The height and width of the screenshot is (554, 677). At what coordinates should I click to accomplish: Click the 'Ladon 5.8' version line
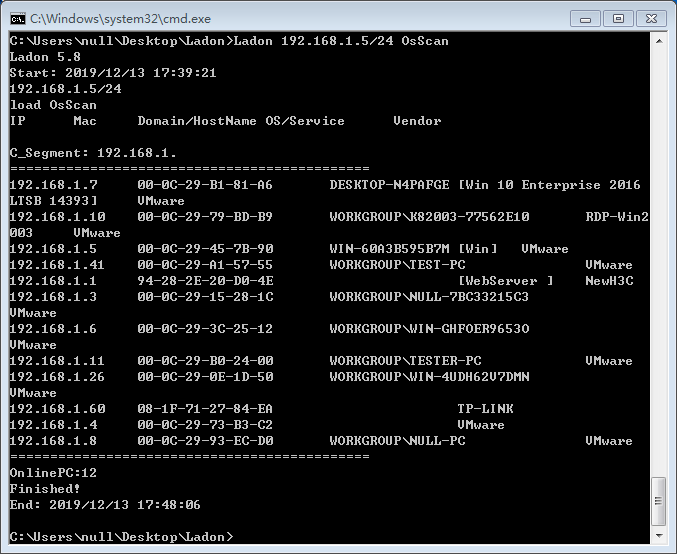(x=45, y=57)
